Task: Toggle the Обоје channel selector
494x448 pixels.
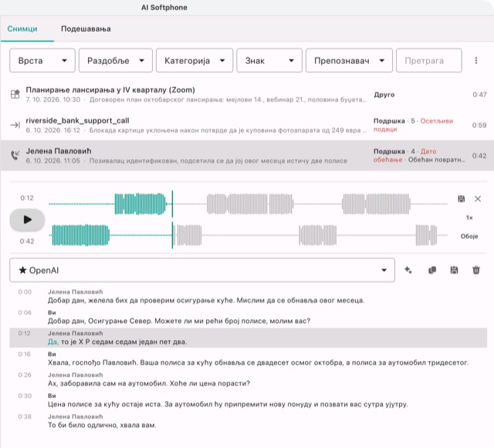Action: click(x=469, y=236)
